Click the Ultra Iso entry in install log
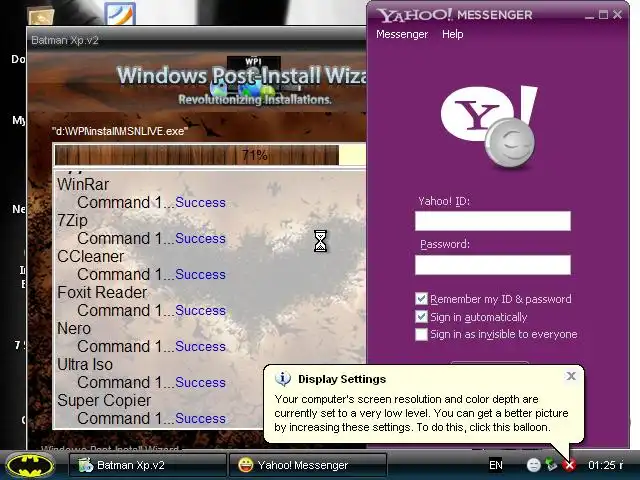The width and height of the screenshot is (640, 480). tap(85, 364)
